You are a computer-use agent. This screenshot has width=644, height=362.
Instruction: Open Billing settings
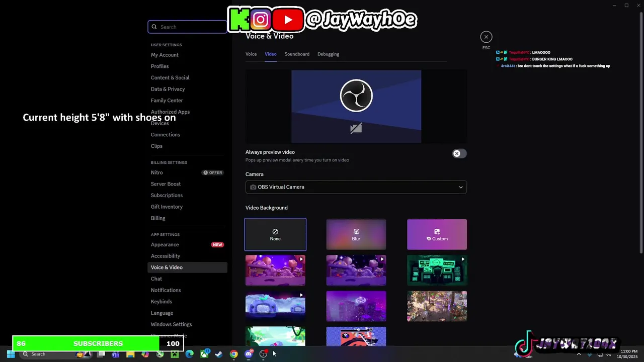click(187, 218)
